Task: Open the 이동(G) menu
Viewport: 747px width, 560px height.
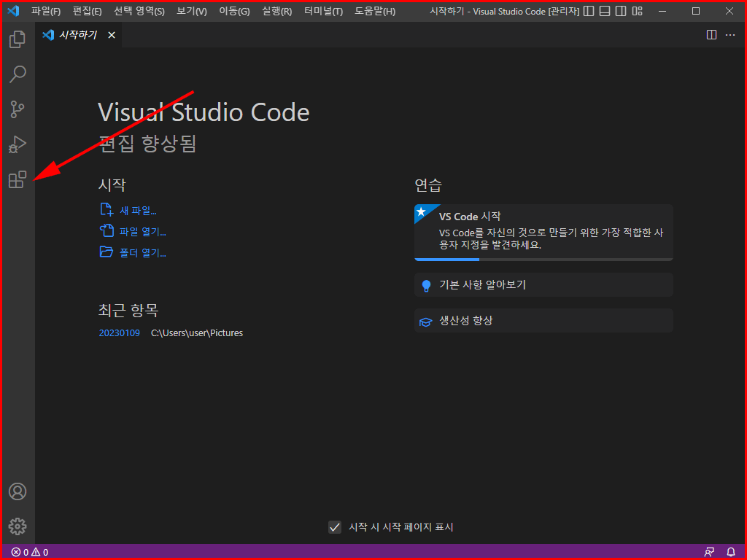Action: 234,11
